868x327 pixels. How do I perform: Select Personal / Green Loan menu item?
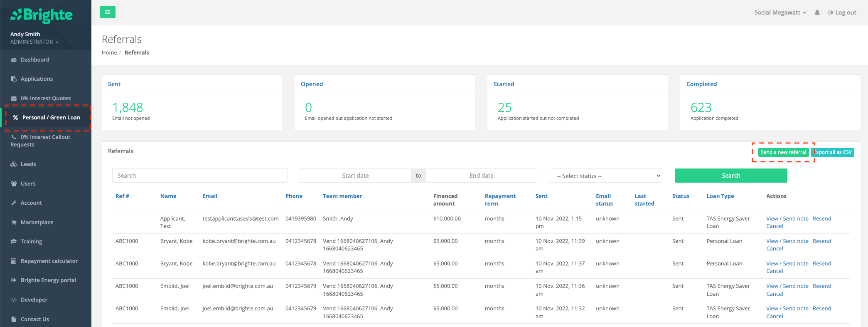51,118
